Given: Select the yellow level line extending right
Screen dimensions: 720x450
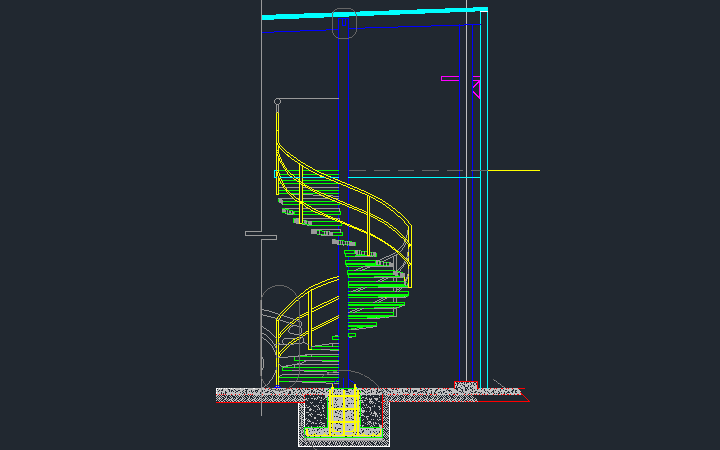Looking at the screenshot, I should (x=513, y=170).
